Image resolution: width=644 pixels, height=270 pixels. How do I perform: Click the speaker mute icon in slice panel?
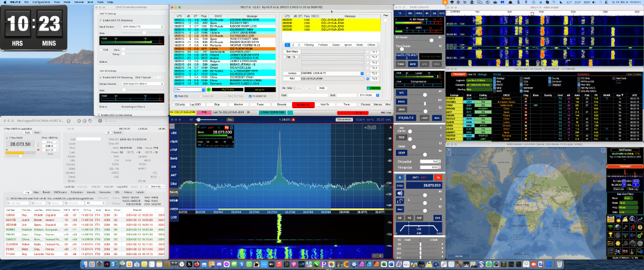pos(399,193)
